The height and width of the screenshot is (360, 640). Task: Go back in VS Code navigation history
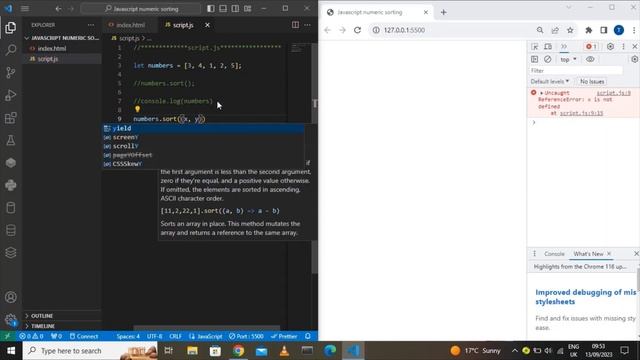coord(58,9)
